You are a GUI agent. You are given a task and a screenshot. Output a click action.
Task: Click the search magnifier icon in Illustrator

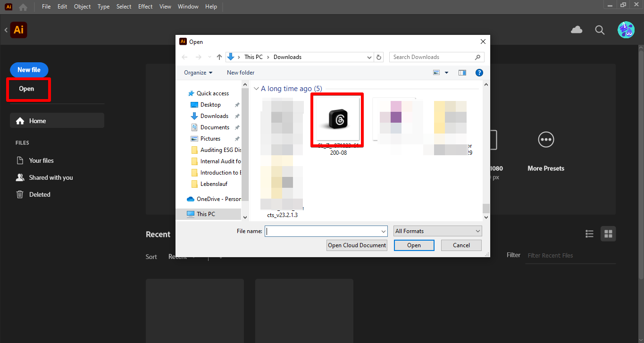coord(600,30)
